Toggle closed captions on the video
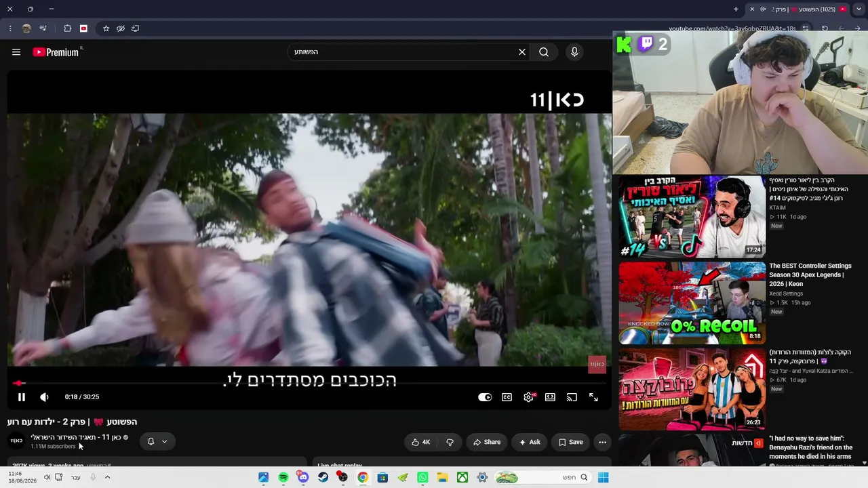868x488 pixels. (x=507, y=397)
